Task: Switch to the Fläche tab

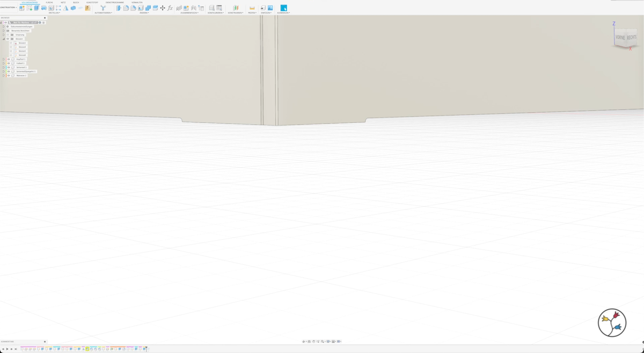Action: 49,2
